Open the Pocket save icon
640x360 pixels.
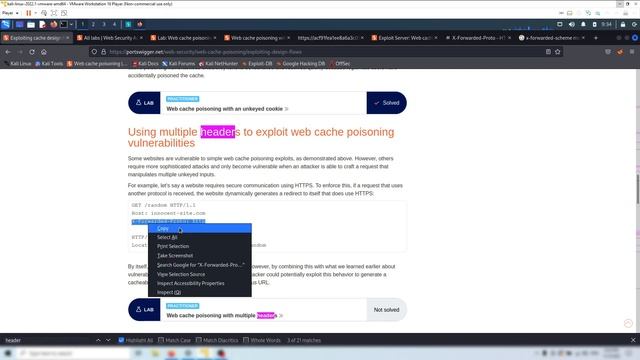point(608,52)
